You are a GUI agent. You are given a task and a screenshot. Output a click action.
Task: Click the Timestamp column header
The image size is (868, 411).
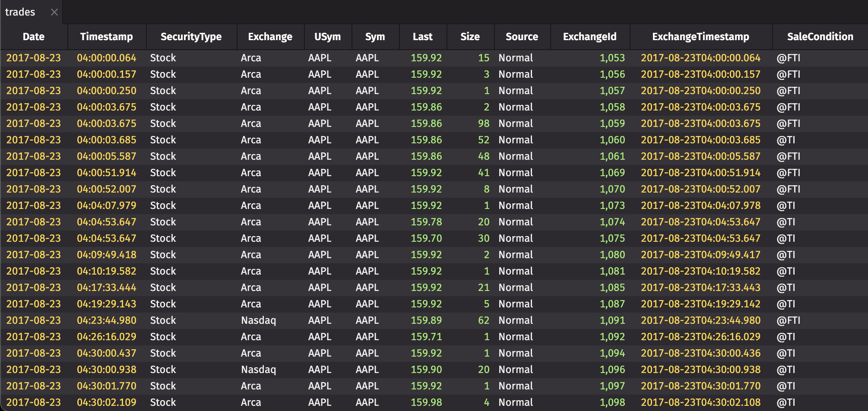coord(107,37)
